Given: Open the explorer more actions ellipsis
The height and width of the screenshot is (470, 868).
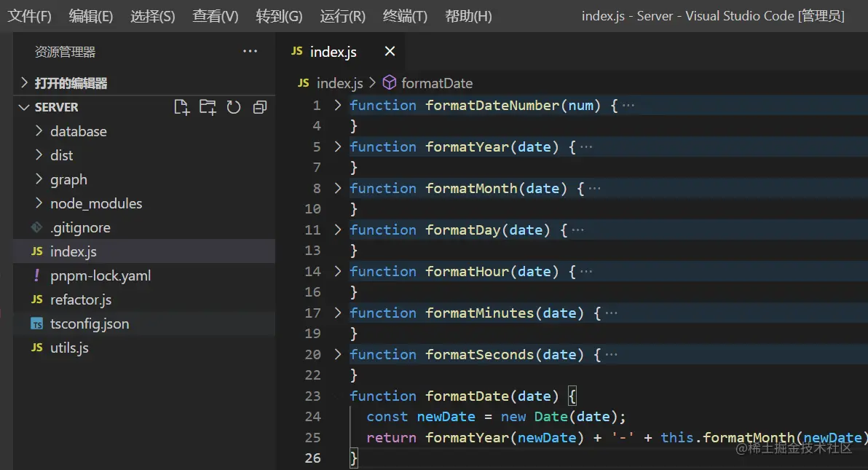Looking at the screenshot, I should (250, 51).
